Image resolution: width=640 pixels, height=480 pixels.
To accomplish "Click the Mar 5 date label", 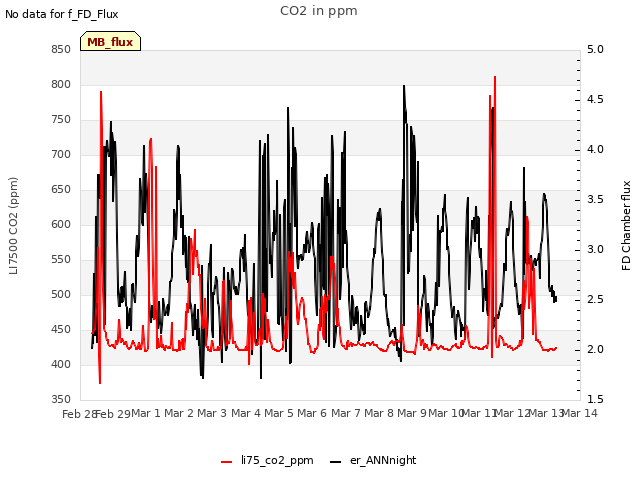I will 279,413.
